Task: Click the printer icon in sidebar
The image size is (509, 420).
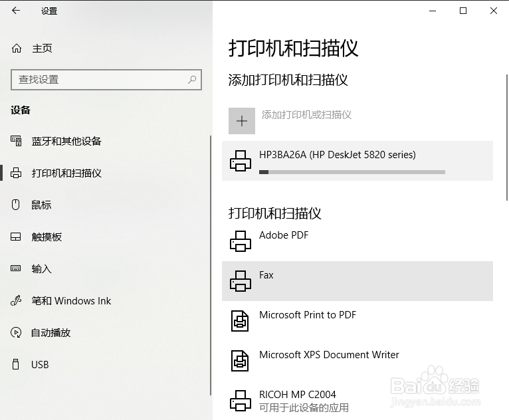Action: (16, 173)
